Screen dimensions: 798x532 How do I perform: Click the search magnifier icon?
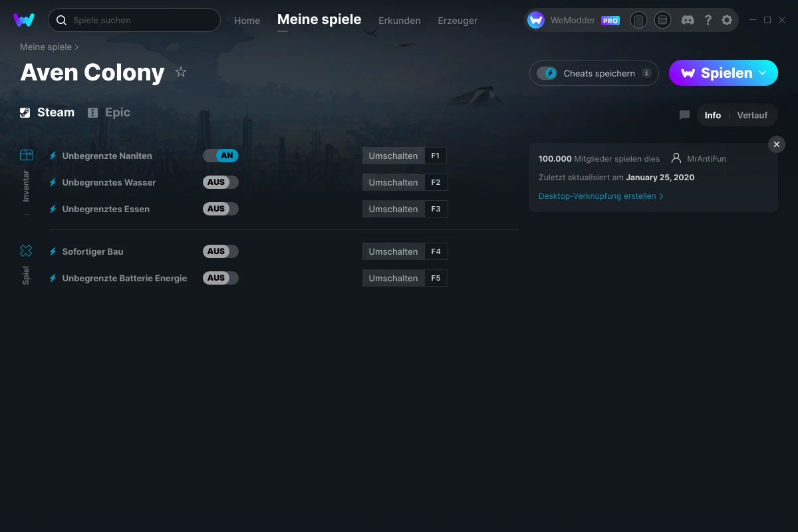[61, 20]
